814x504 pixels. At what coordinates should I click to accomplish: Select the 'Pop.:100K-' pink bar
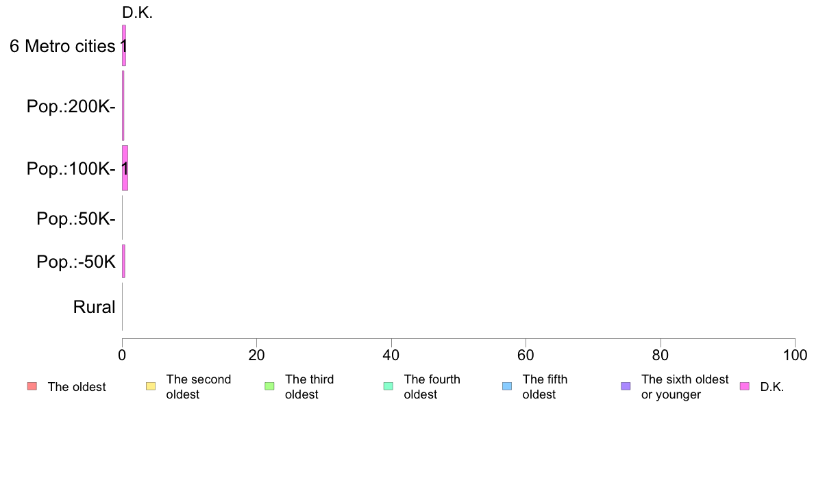[x=125, y=168]
